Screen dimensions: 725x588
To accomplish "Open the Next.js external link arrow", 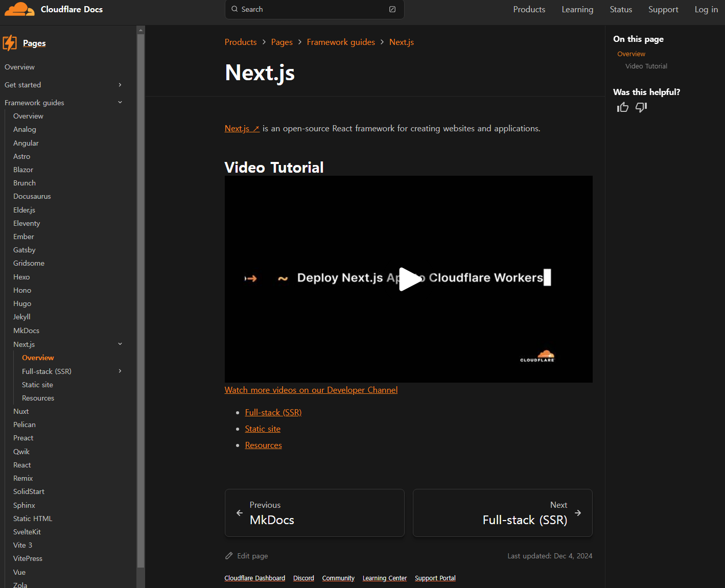I will click(x=255, y=128).
